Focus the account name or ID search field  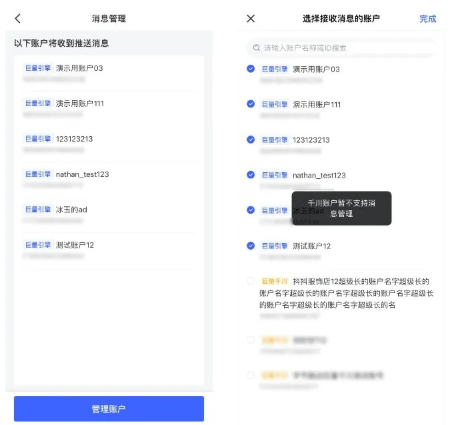(x=342, y=48)
